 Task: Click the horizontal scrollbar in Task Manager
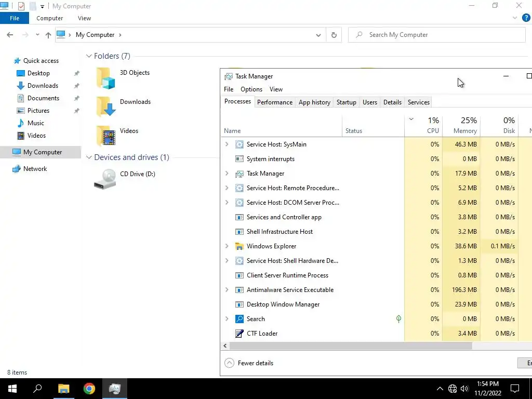tap(351, 345)
